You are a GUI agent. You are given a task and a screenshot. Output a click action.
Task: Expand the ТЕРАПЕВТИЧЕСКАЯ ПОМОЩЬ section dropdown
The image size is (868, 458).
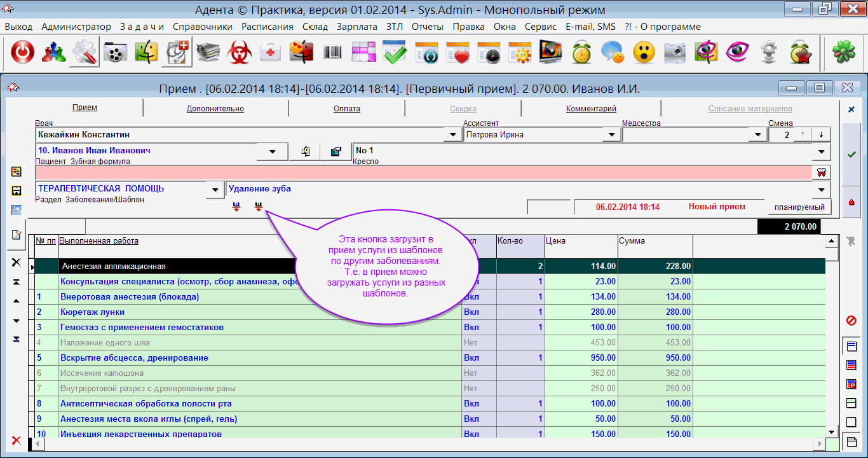pos(215,190)
